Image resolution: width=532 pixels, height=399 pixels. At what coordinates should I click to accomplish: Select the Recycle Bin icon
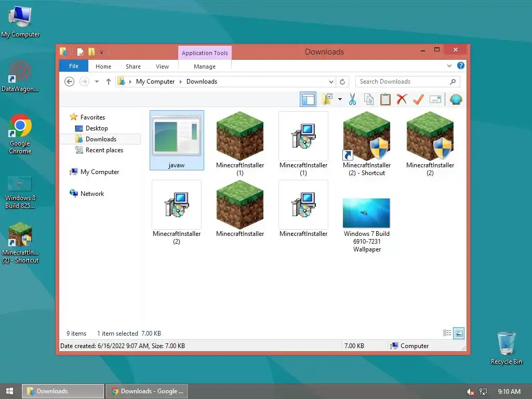tap(506, 348)
